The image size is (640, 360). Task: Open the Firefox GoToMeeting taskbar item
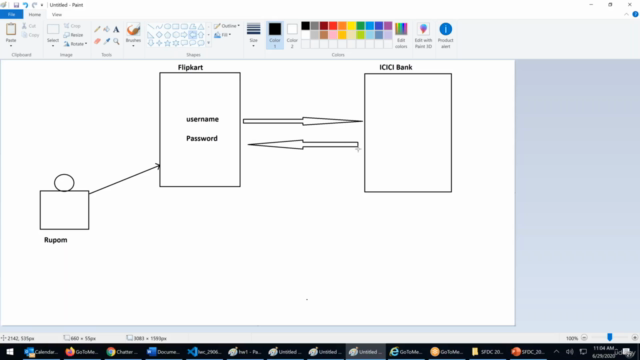(81, 352)
